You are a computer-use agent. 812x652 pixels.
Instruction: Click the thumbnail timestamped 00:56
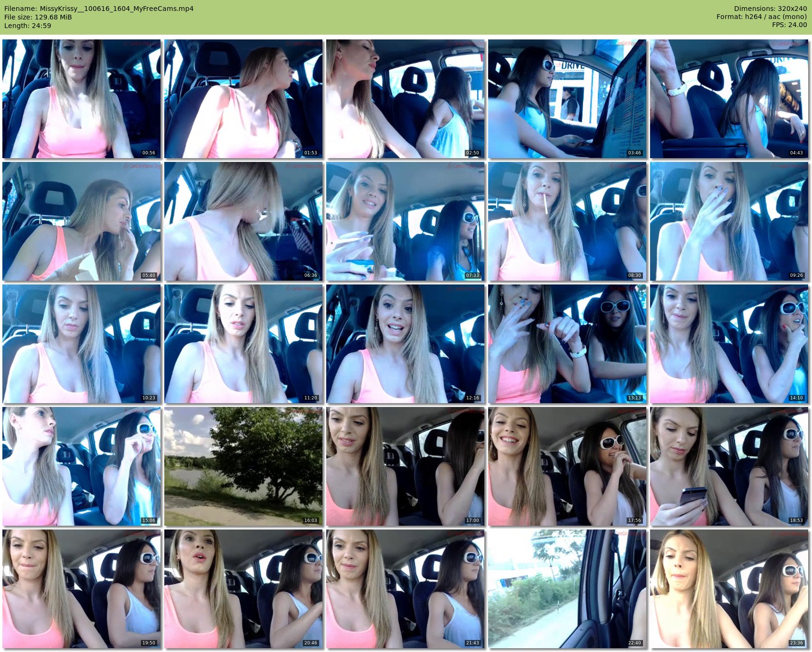(82, 99)
